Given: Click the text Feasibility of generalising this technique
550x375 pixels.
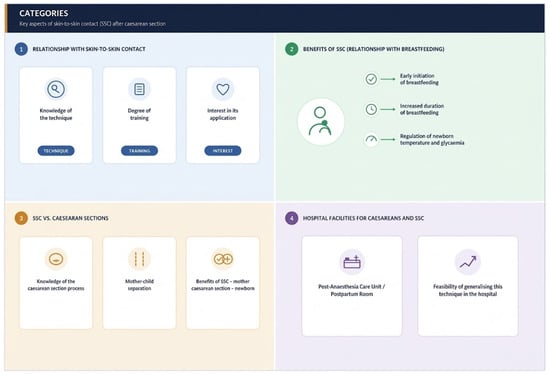Looking at the screenshot, I should click(x=468, y=290).
